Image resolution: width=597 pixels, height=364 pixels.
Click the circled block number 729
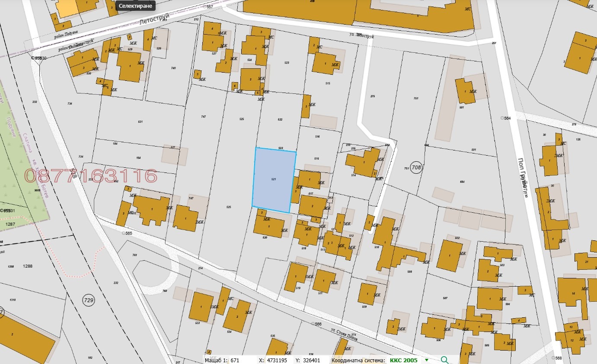[x=88, y=300]
